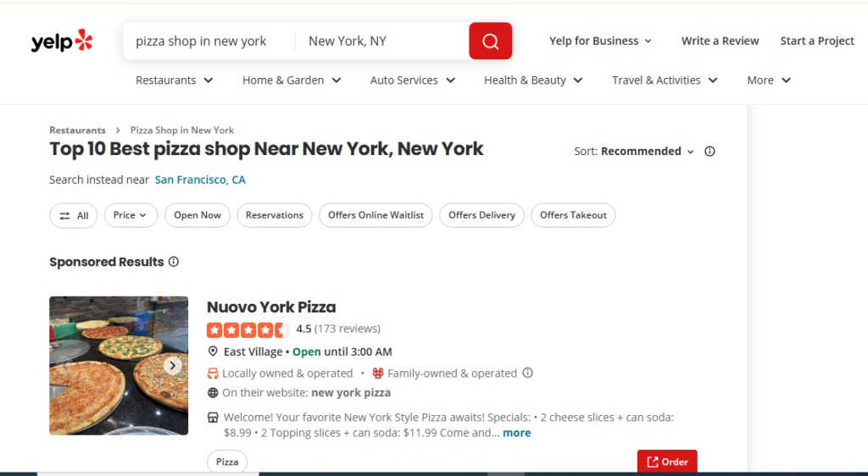This screenshot has width=868, height=476.
Task: Expand the Home & Garden menu
Action: [x=292, y=80]
